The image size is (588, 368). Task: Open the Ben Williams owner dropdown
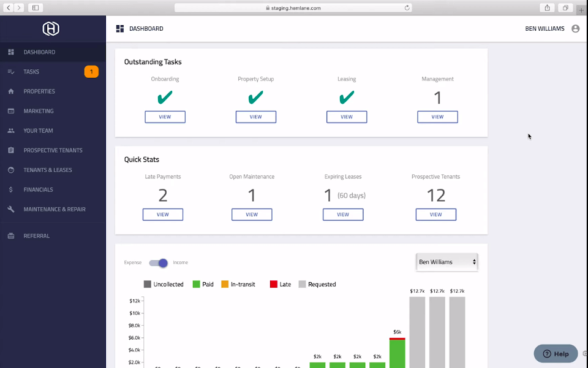[x=447, y=262]
